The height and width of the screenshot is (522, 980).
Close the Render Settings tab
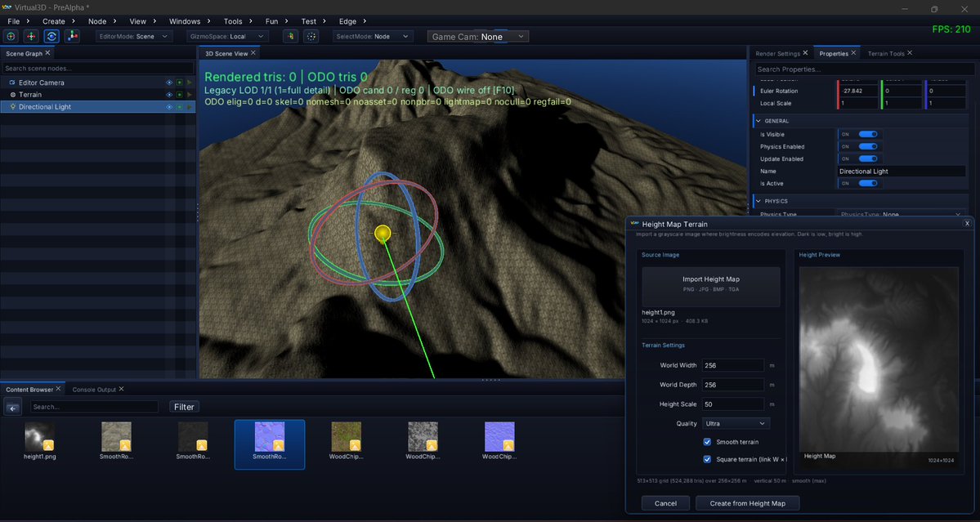[805, 53]
